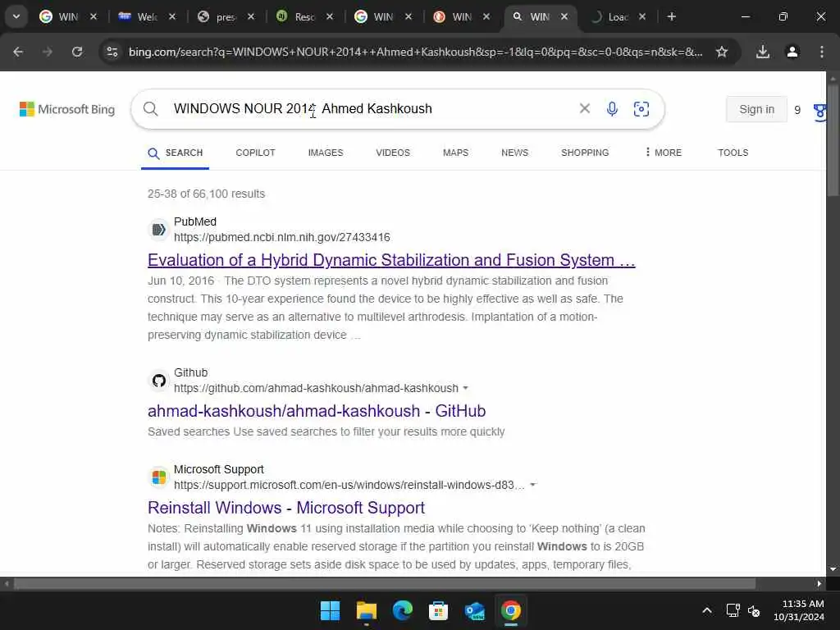840x630 pixels.
Task: Open Outlook from taskbar
Action: click(475, 610)
